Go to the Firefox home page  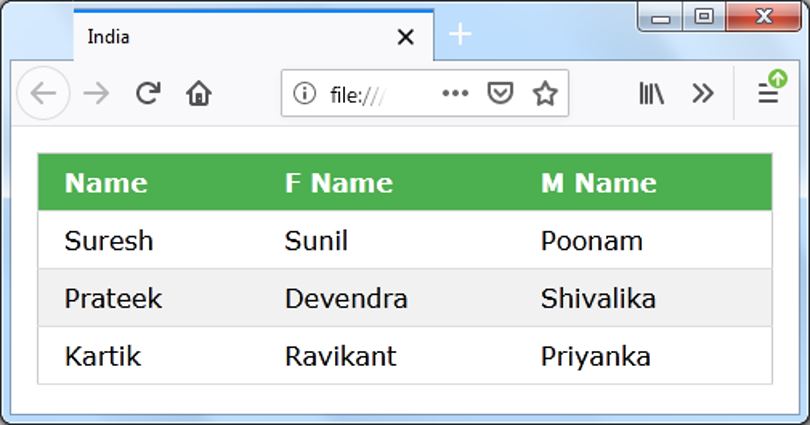(199, 94)
